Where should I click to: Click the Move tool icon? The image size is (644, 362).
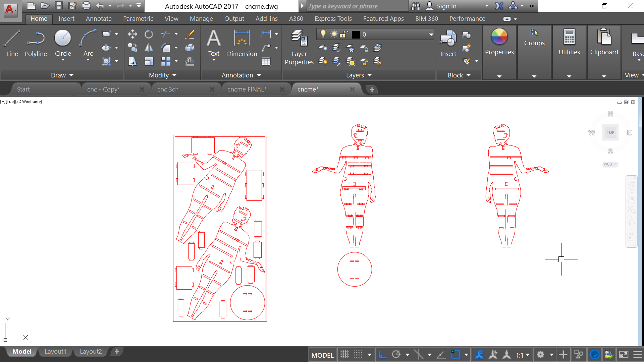pos(132,34)
